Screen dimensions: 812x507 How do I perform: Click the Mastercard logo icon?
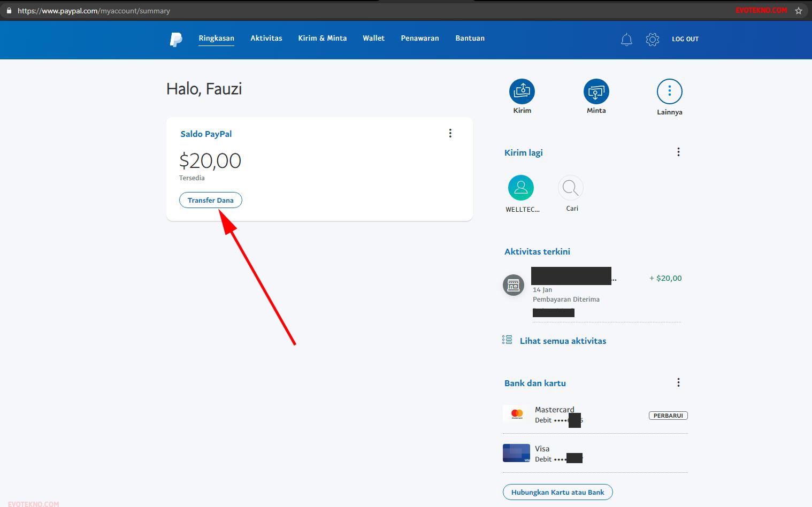pos(517,413)
